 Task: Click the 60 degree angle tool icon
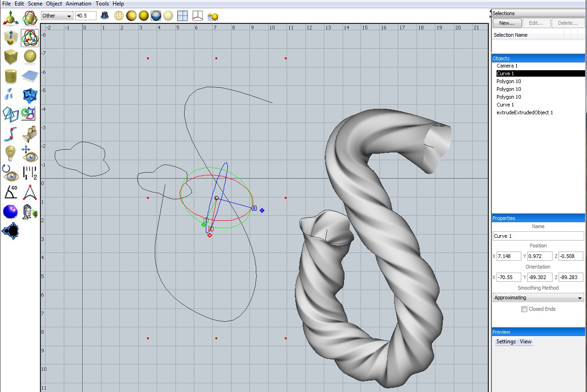click(x=11, y=192)
